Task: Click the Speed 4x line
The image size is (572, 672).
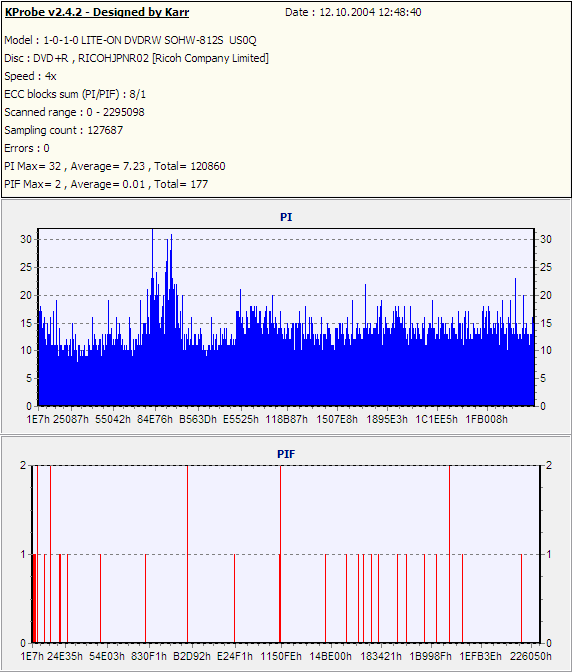Action: [30, 76]
